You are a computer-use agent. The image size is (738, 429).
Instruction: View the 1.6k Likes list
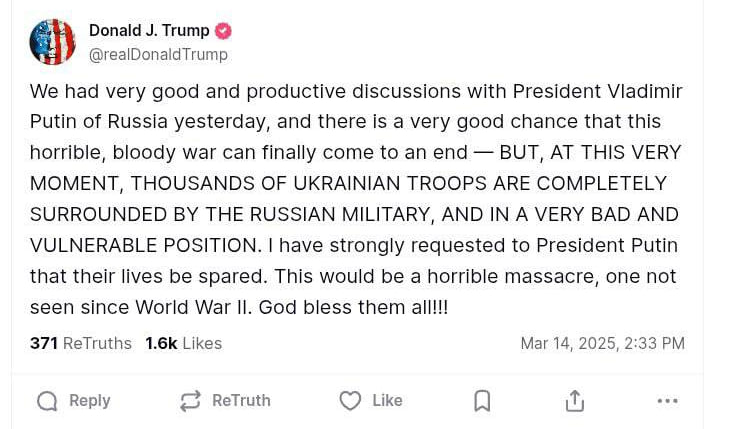(183, 343)
